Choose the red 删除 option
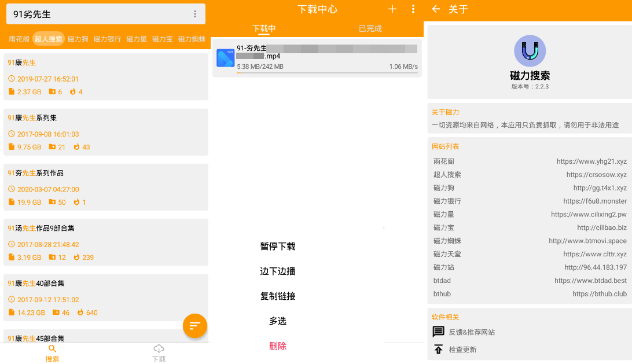The width and height of the screenshot is (632, 364). [278, 346]
